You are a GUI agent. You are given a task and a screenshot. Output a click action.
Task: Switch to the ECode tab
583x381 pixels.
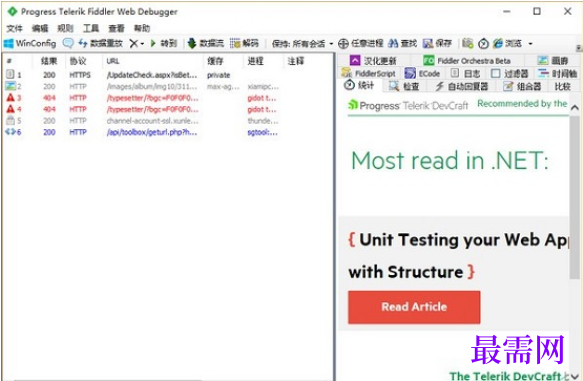pos(422,74)
